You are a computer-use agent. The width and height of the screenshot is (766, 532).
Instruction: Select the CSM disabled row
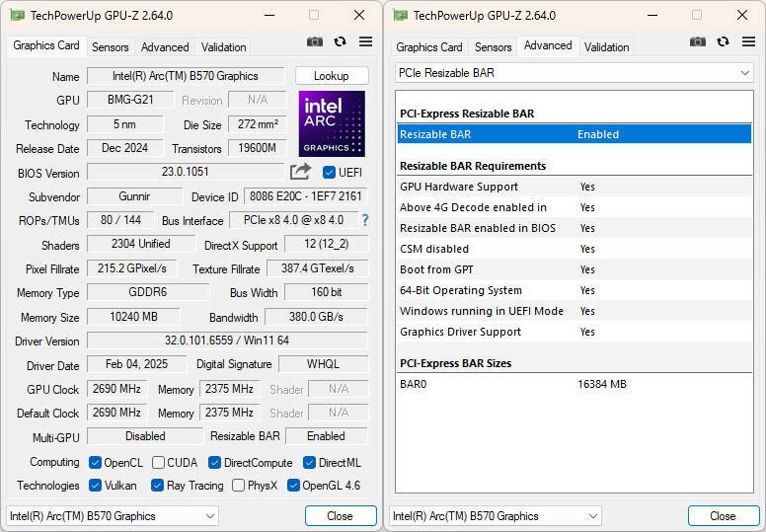pyautogui.click(x=574, y=249)
